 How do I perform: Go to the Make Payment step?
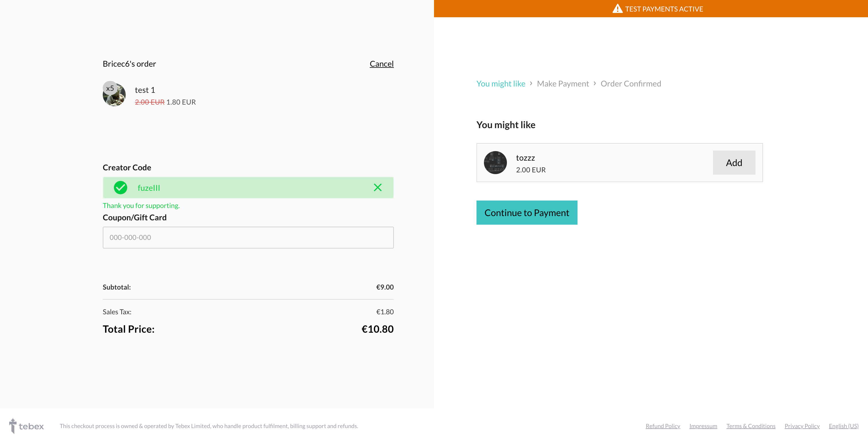(562, 84)
